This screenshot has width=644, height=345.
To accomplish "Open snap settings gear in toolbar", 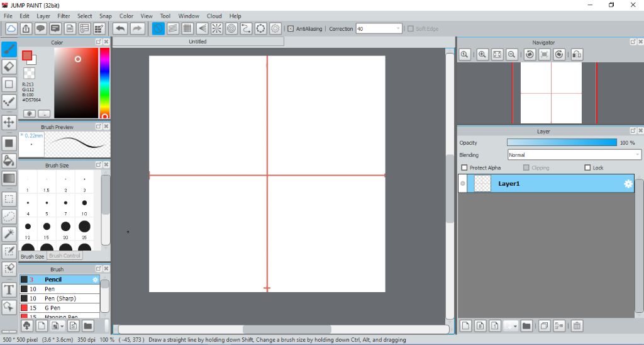I will 275,28.
